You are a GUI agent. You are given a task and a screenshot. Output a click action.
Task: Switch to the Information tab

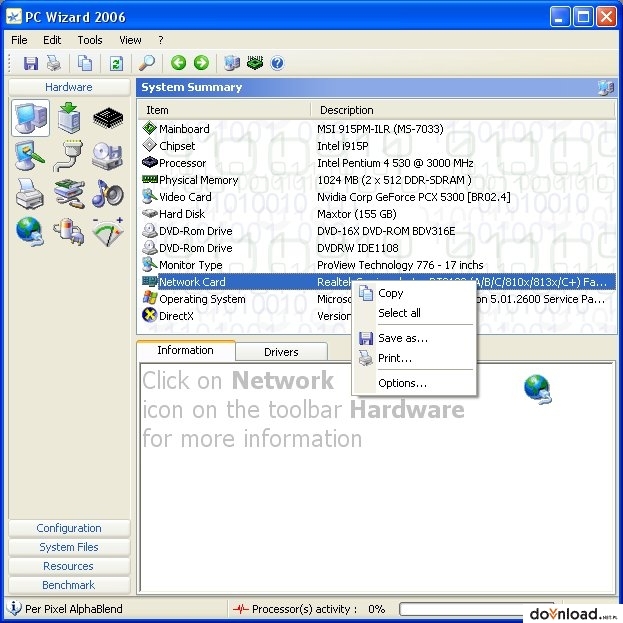[x=186, y=350]
